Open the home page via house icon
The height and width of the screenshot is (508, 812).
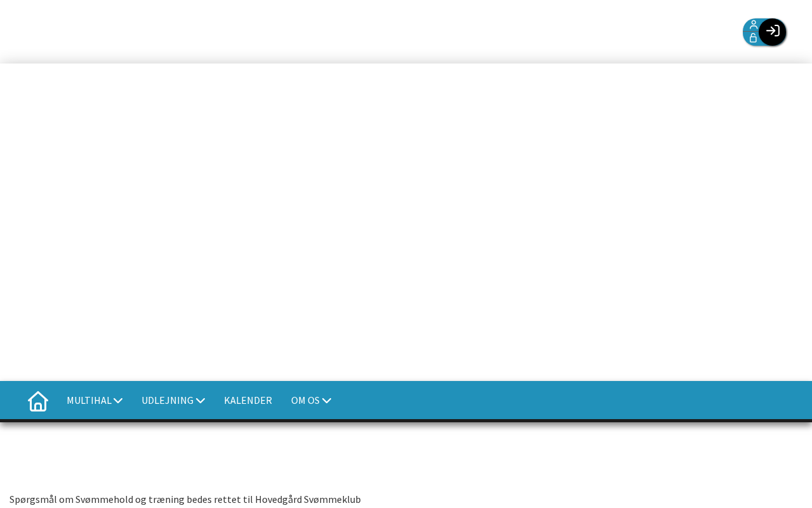point(38,401)
